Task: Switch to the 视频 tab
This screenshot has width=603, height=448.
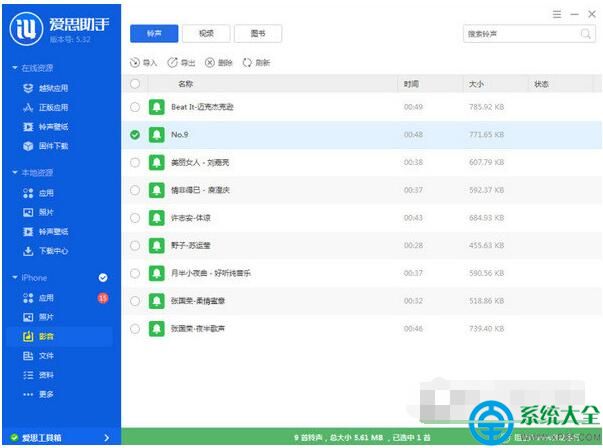Action: 206,33
